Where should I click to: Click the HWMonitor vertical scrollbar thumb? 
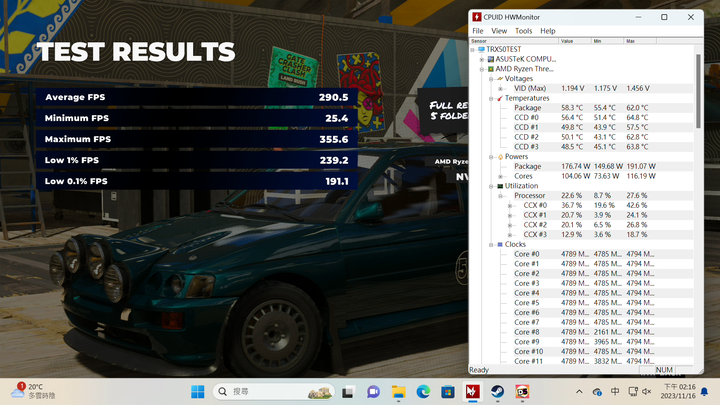698,91
